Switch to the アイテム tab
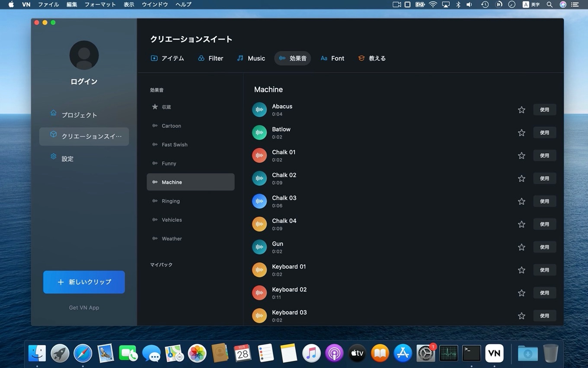 pyautogui.click(x=167, y=58)
